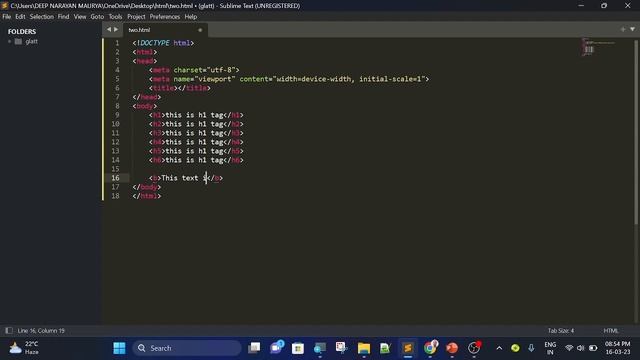Click the h3 line of code
The image size is (640, 360).
[196, 133]
